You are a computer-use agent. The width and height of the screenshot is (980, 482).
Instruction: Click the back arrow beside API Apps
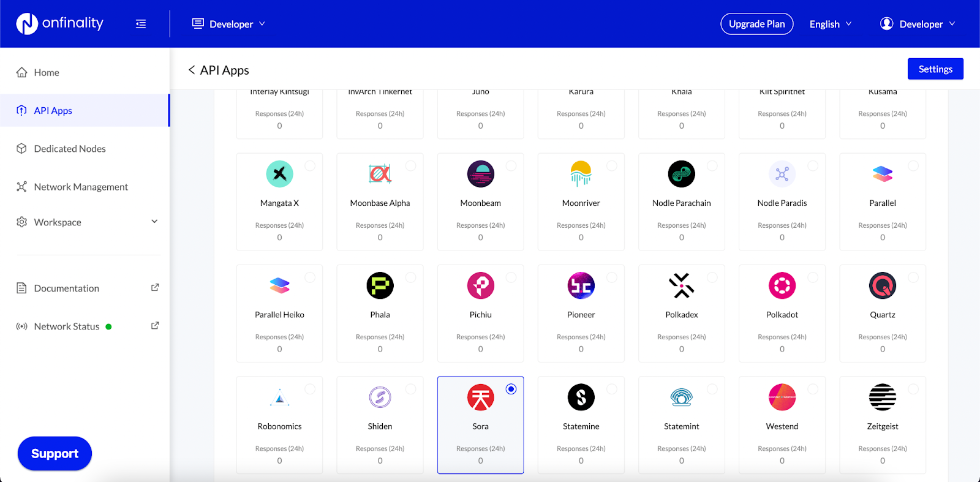(x=192, y=70)
